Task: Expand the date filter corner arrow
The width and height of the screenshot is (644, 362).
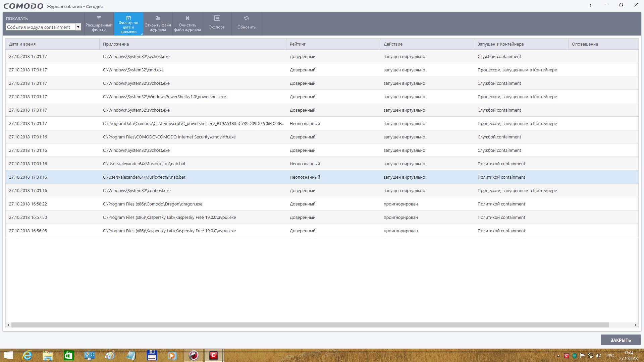Action: (x=142, y=34)
